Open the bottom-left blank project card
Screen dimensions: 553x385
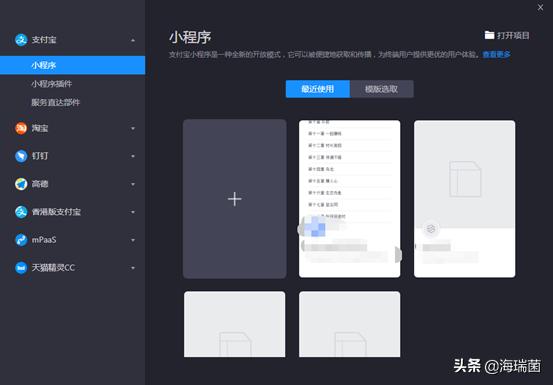(x=235, y=324)
